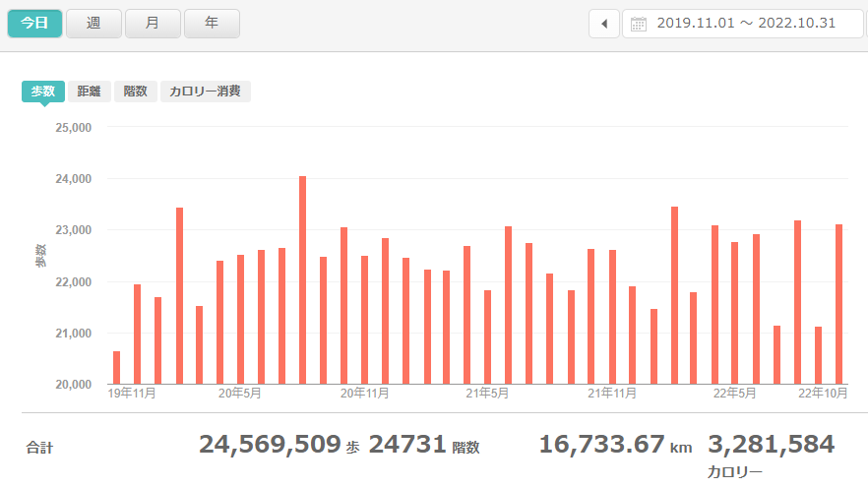Viewport: 868px width, 488px height.
Task: Switch to the 年 view
Action: [212, 24]
